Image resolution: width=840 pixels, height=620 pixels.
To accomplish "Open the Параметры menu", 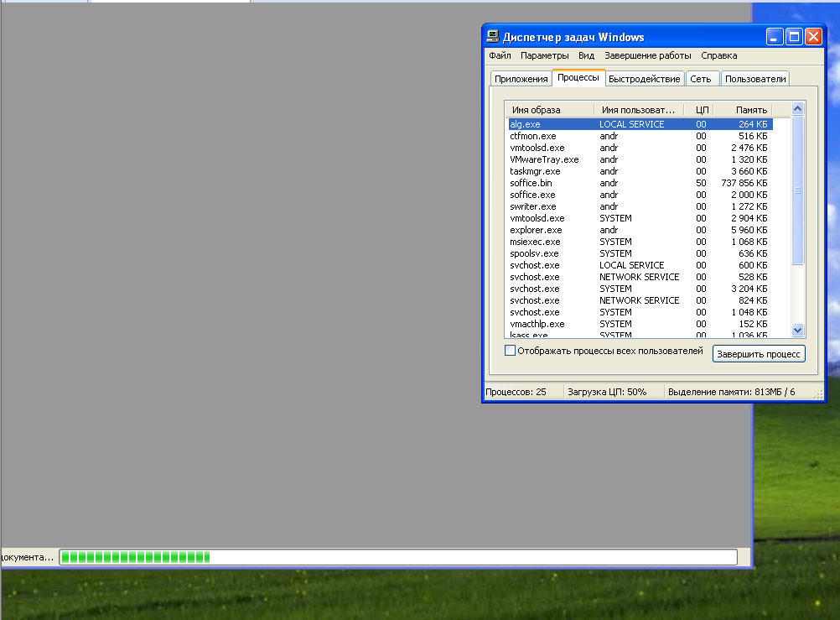I will [x=544, y=55].
